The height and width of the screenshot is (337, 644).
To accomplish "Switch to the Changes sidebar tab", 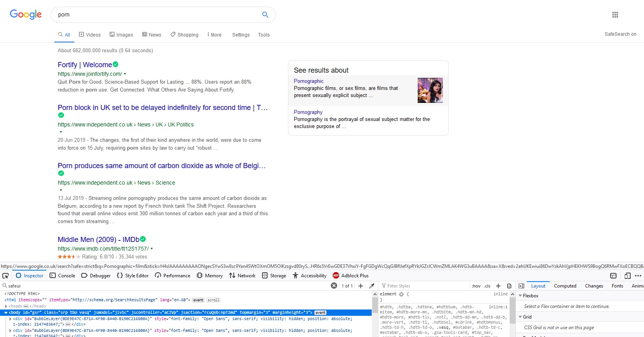I will tap(594, 286).
